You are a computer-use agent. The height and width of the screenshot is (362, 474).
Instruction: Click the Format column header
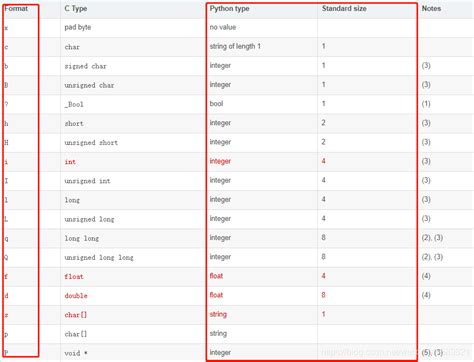point(16,9)
